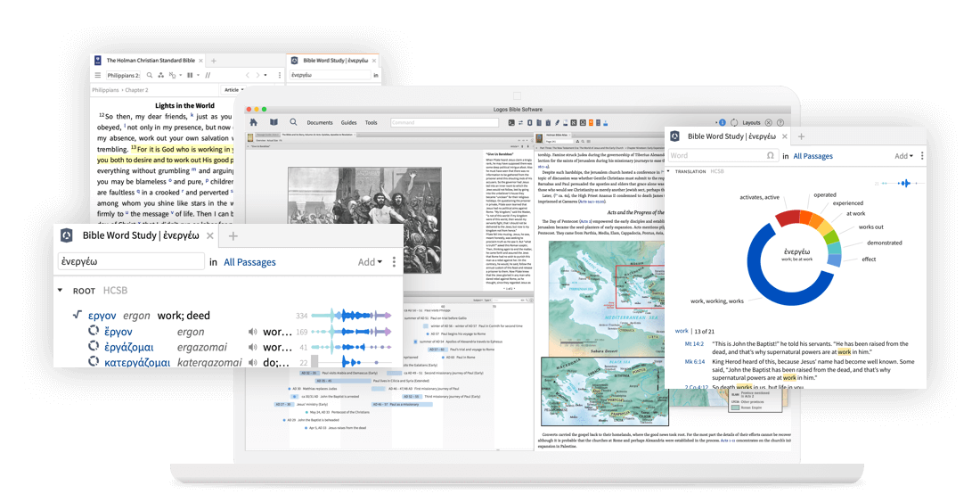Open the Article dropdown
Viewport: 980px width, 494px height.
tap(233, 90)
